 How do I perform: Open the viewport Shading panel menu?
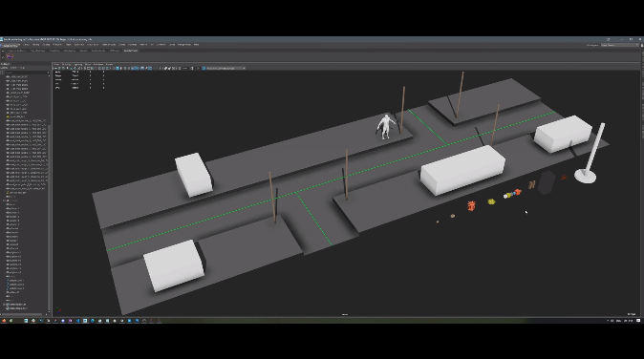(x=66, y=64)
